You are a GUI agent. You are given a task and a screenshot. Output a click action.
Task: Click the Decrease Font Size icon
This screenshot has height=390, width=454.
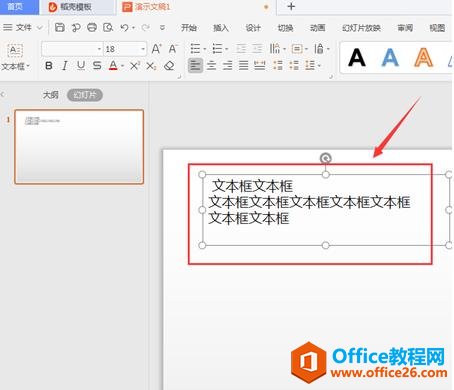point(173,49)
